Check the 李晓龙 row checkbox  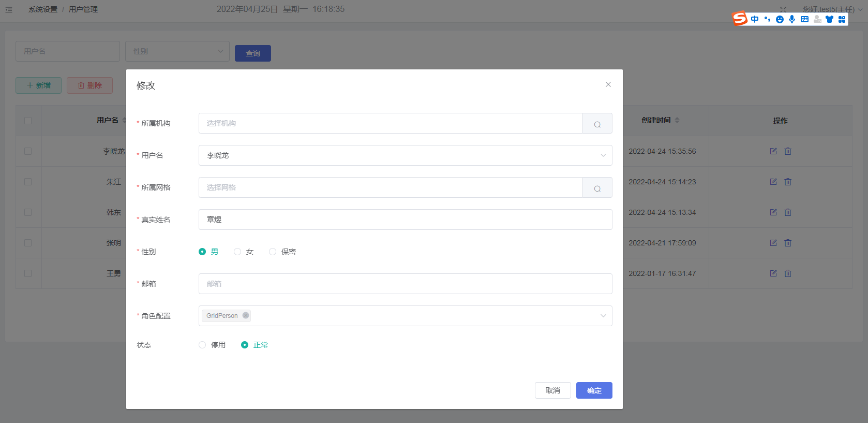click(28, 151)
